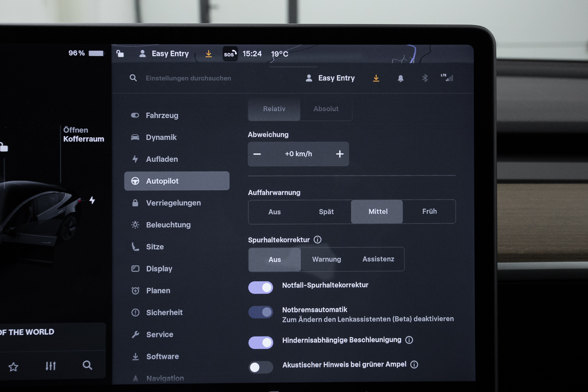Click the download icon in settings header
Screen dimensions: 588x392
(x=376, y=78)
